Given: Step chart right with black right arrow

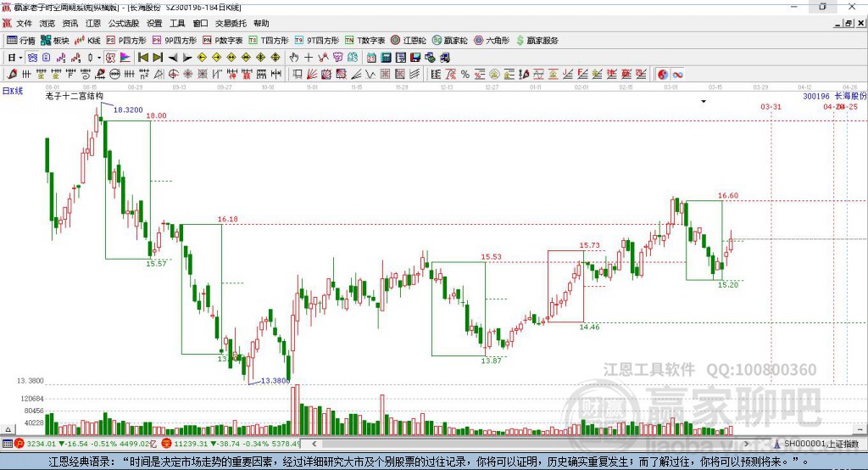Looking at the screenshot, I should (x=187, y=58).
